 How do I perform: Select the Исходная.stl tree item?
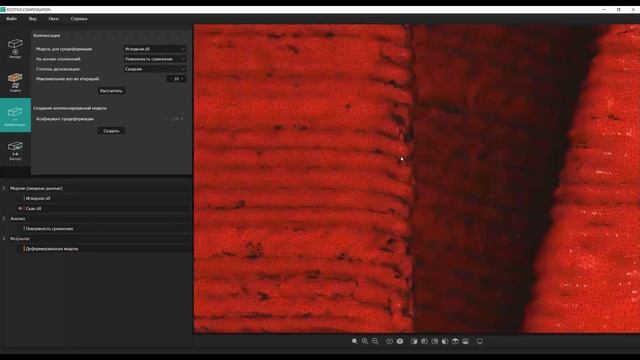[38, 198]
